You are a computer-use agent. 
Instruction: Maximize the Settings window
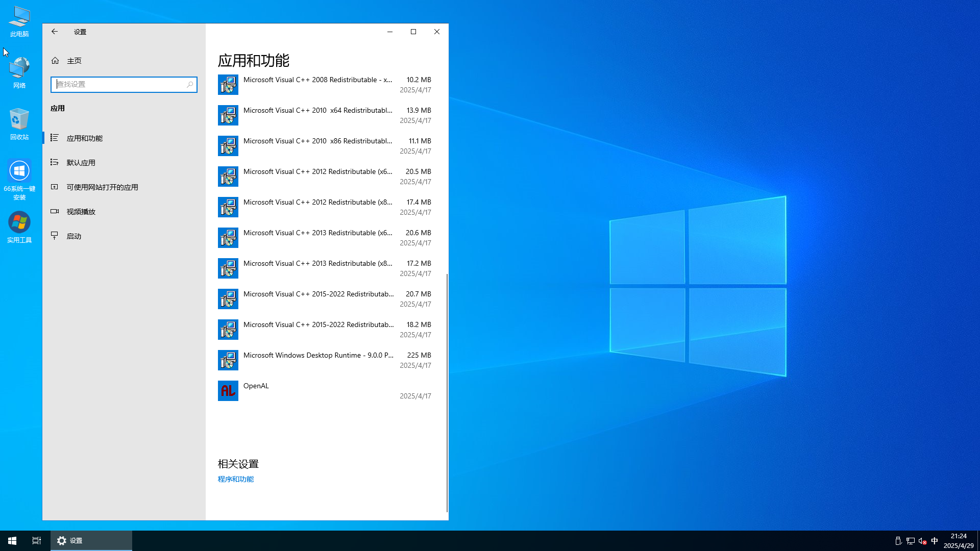coord(413,32)
